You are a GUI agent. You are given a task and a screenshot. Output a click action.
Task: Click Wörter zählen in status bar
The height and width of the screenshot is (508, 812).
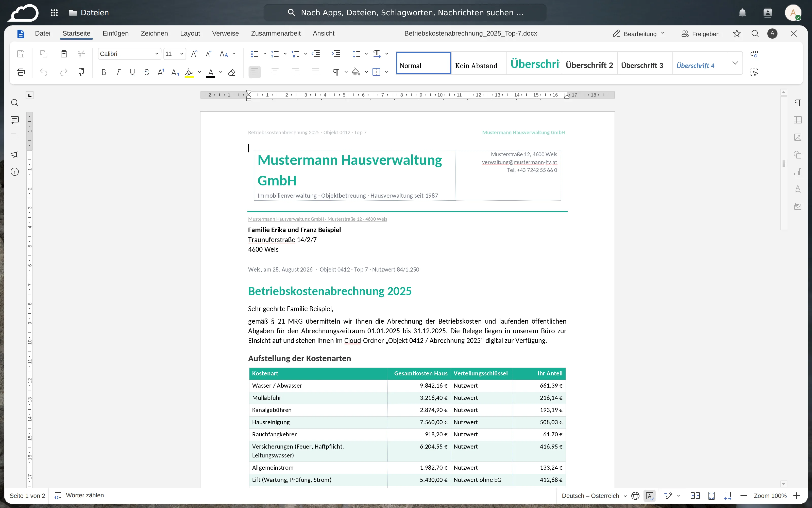click(x=79, y=496)
